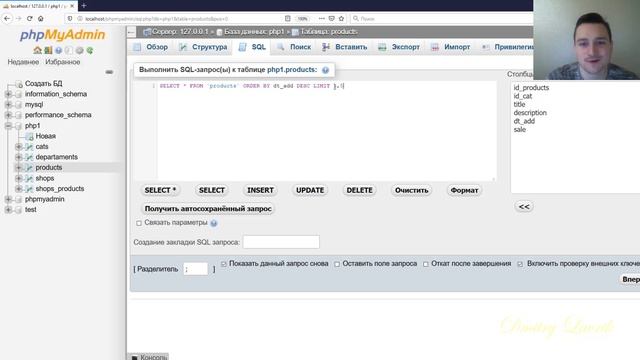Go to browser home page
This screenshot has height=360, width=640.
click(x=40, y=18)
